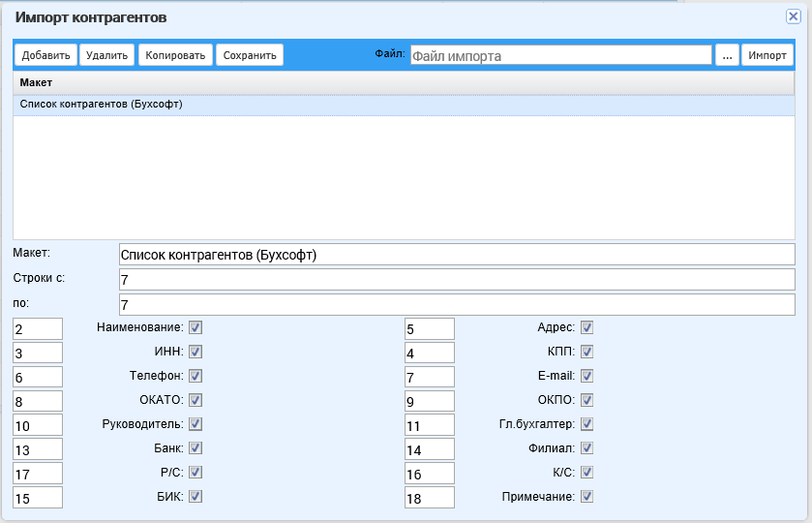Click the Наименование column number field

[x=38, y=328]
